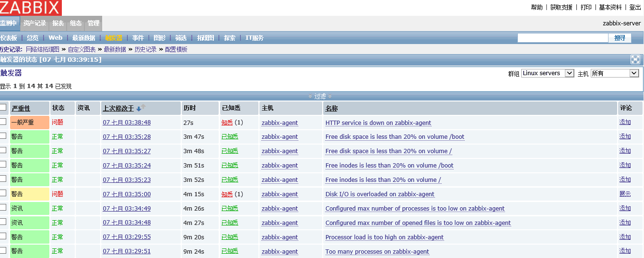Open the 资产记录 main tab
This screenshot has width=644, height=258.
click(35, 23)
